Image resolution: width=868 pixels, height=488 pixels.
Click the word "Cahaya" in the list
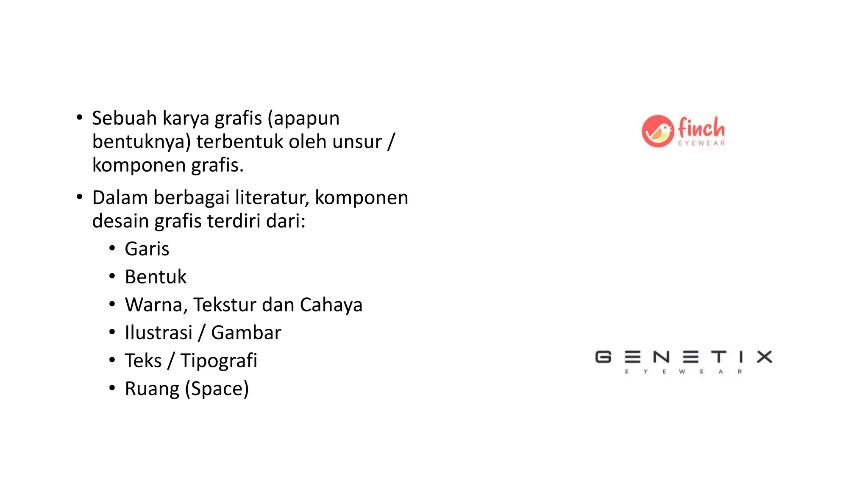click(331, 305)
